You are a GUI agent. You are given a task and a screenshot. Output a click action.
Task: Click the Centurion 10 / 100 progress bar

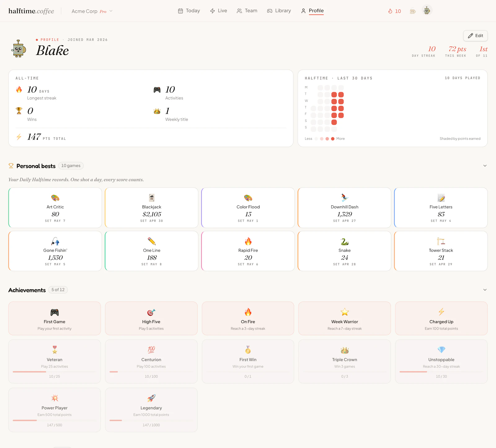pos(151,372)
